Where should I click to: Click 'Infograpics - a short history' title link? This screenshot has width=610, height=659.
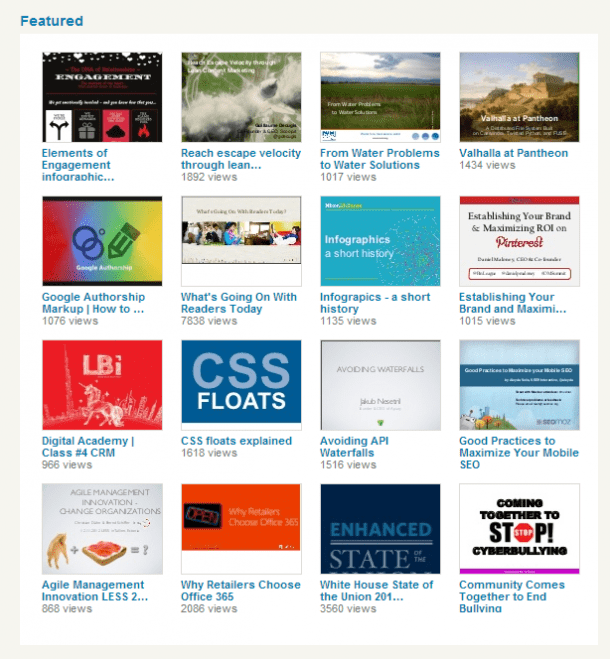point(374,303)
